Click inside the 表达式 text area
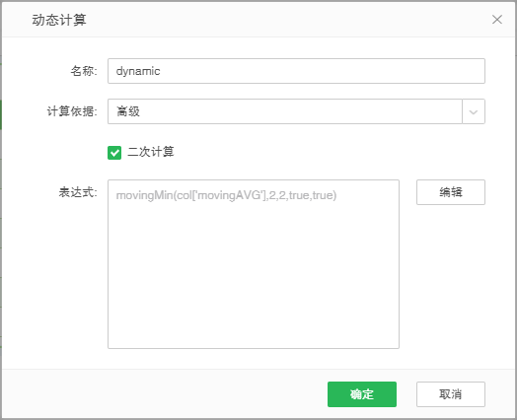This screenshot has height=420, width=517. (x=254, y=264)
